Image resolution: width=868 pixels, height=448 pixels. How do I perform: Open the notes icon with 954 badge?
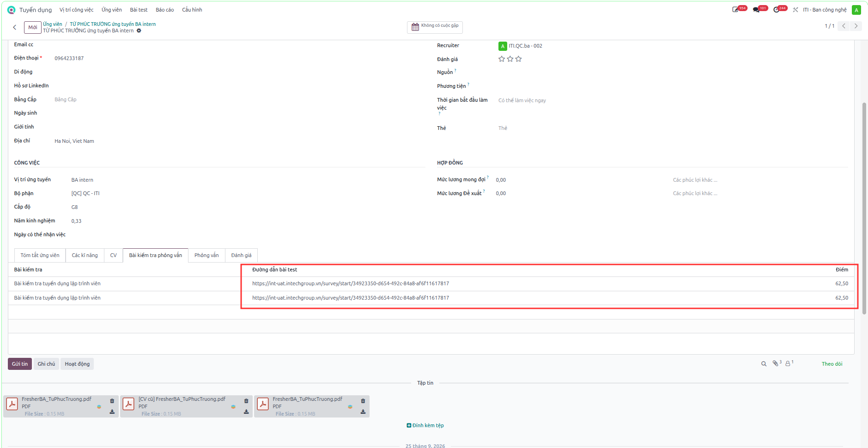tap(736, 10)
